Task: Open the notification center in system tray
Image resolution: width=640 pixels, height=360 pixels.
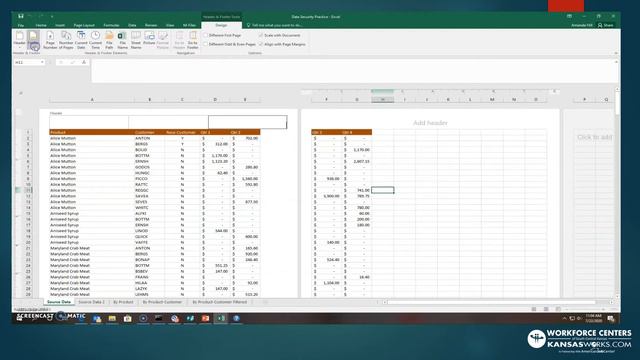Action: [x=611, y=318]
